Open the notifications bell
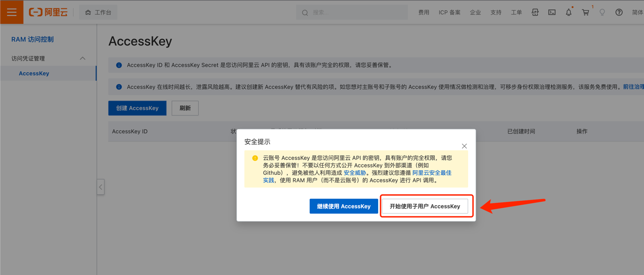 click(568, 13)
